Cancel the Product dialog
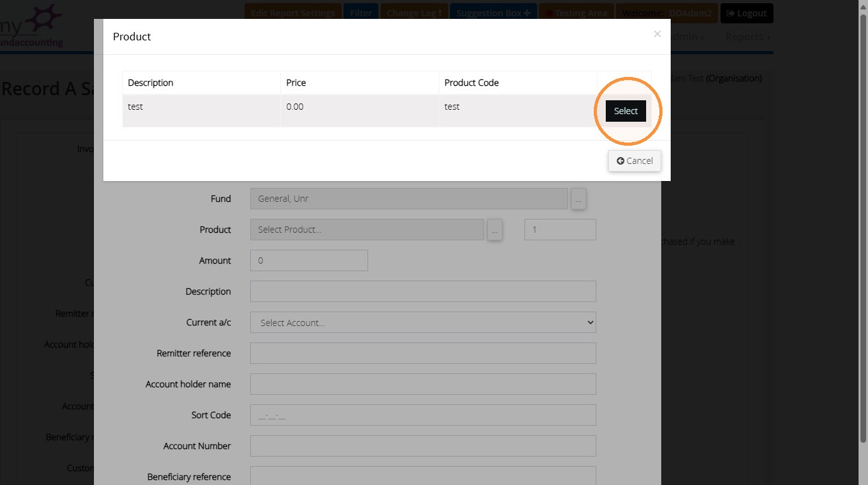Screen dimensions: 868x485 635,161
